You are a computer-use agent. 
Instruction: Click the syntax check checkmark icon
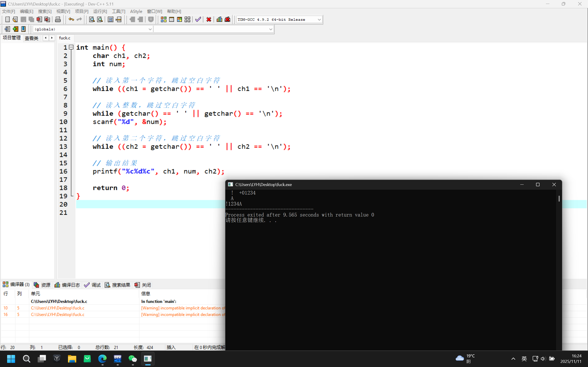tap(198, 19)
